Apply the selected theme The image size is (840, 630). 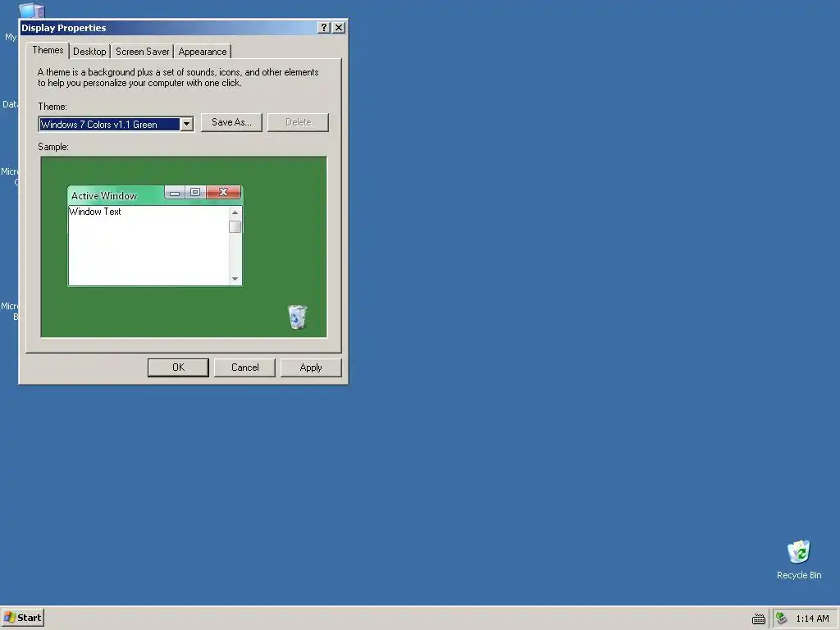[311, 367]
